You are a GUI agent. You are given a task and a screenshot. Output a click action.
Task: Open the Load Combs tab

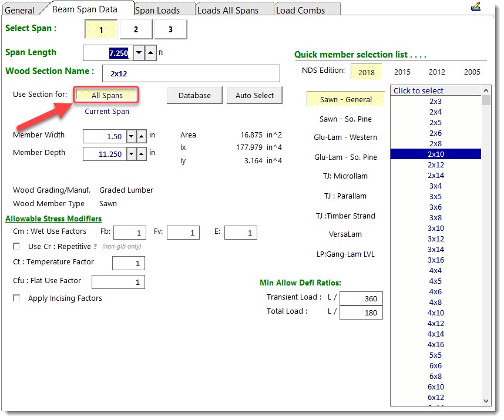[x=300, y=10]
